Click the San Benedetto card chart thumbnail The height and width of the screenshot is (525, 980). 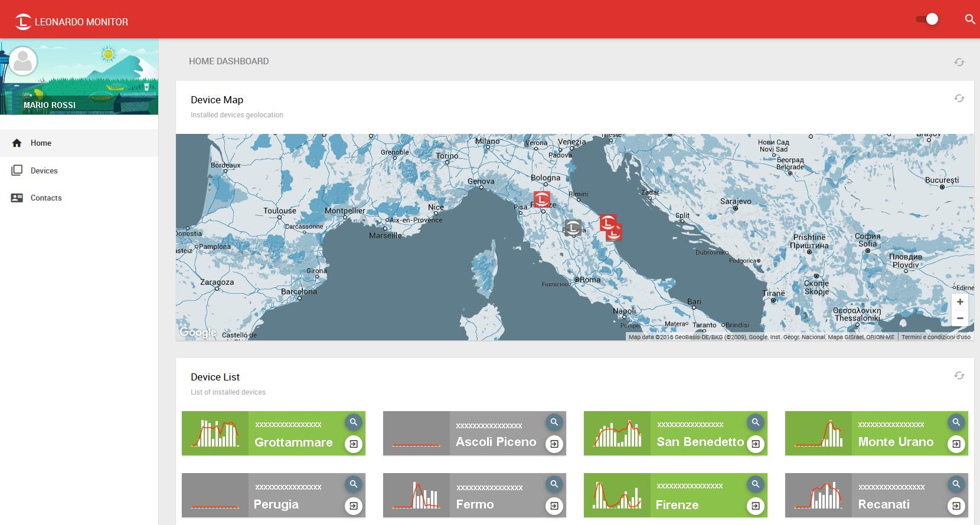(x=617, y=433)
